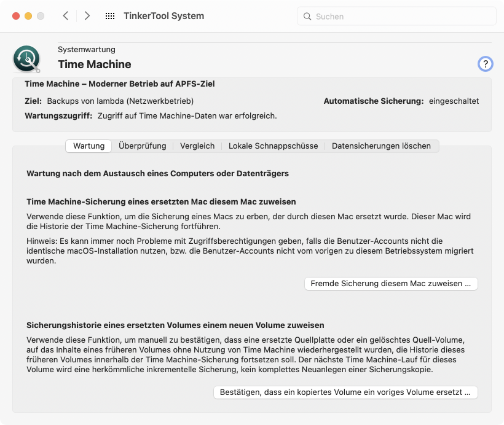The image size is (504, 425).
Task: Click the Systemwartung category label
Action: [87, 50]
